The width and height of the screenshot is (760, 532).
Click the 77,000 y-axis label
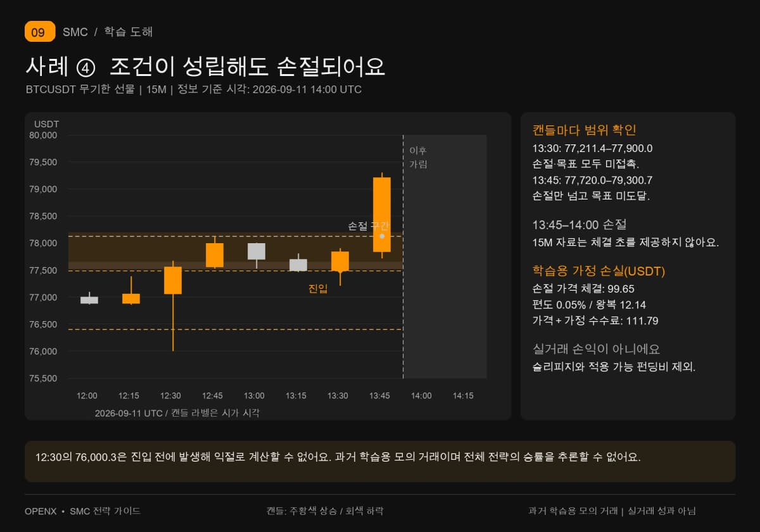44,298
